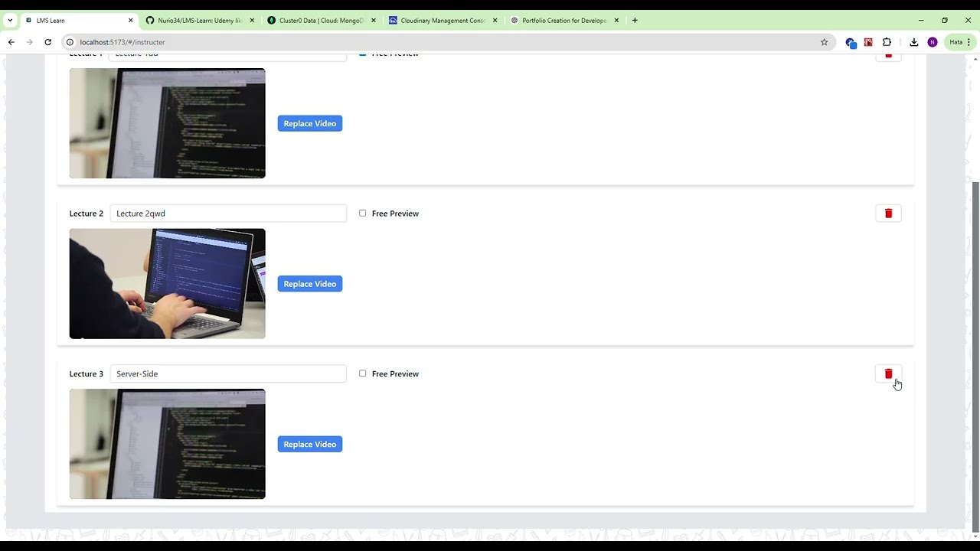980x551 pixels.
Task: Reload the page with the refresh icon
Action: [x=47, y=42]
